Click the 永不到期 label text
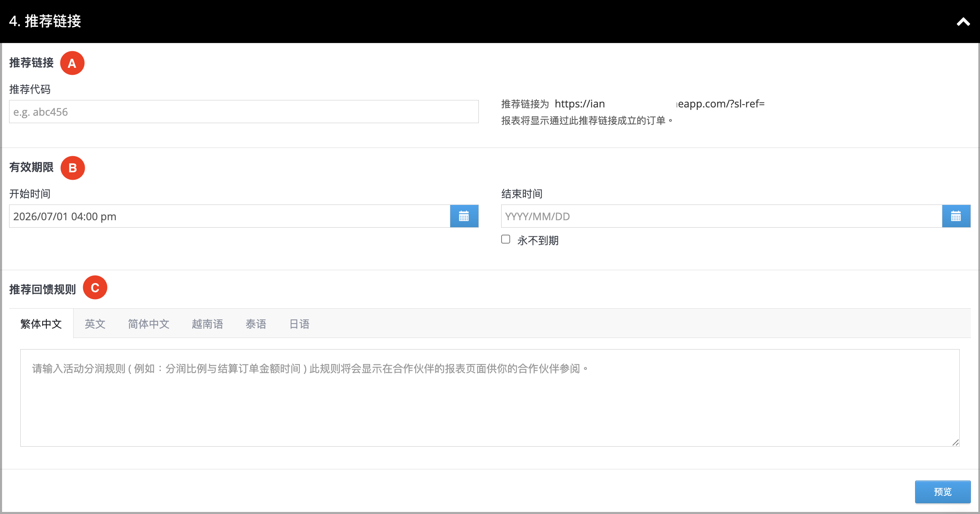 (538, 240)
